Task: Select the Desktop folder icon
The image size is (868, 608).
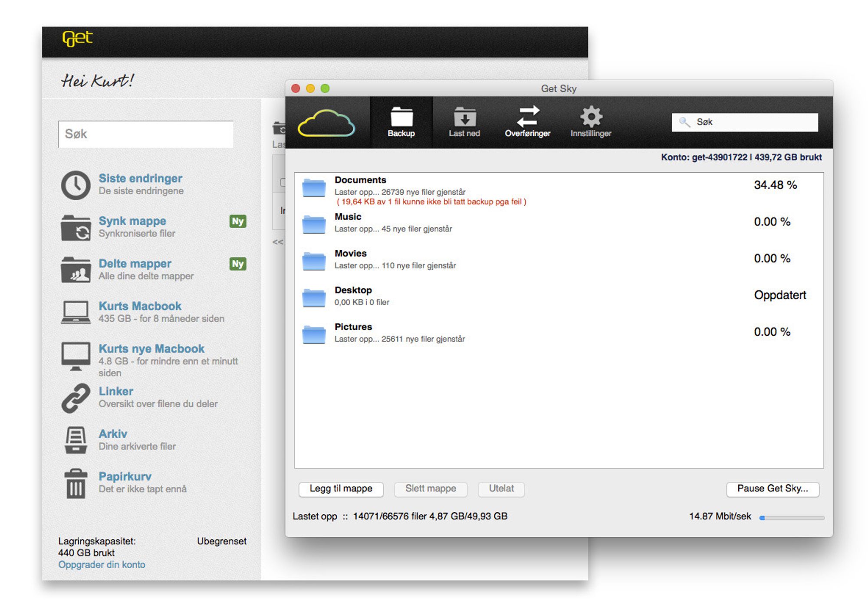Action: (x=314, y=298)
